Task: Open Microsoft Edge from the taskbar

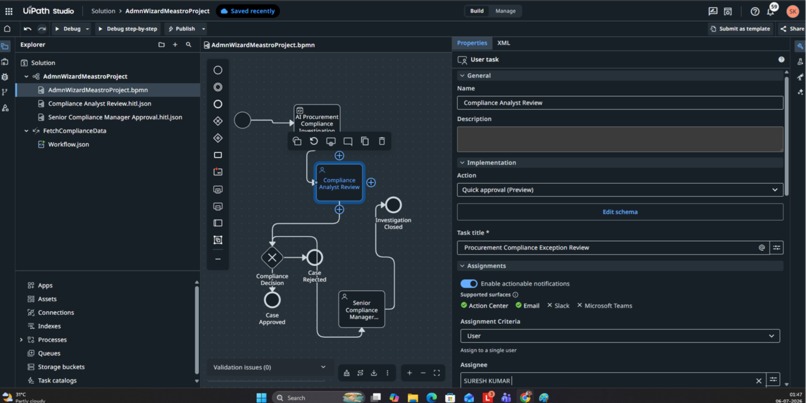Action: (431, 397)
